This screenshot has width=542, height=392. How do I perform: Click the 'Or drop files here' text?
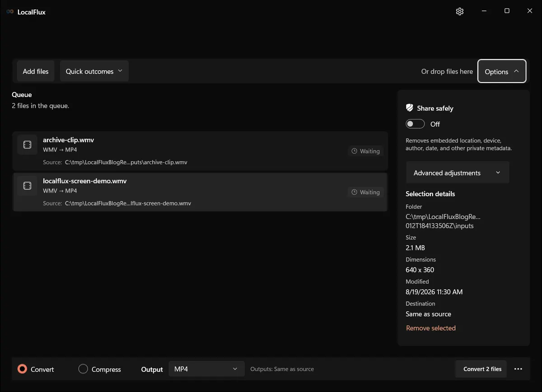(447, 71)
